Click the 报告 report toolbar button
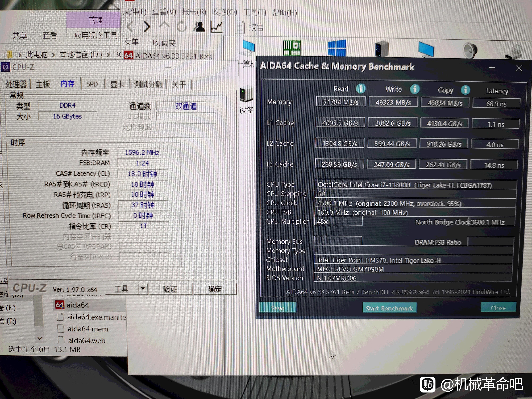Image resolution: width=532 pixels, height=399 pixels. click(249, 27)
